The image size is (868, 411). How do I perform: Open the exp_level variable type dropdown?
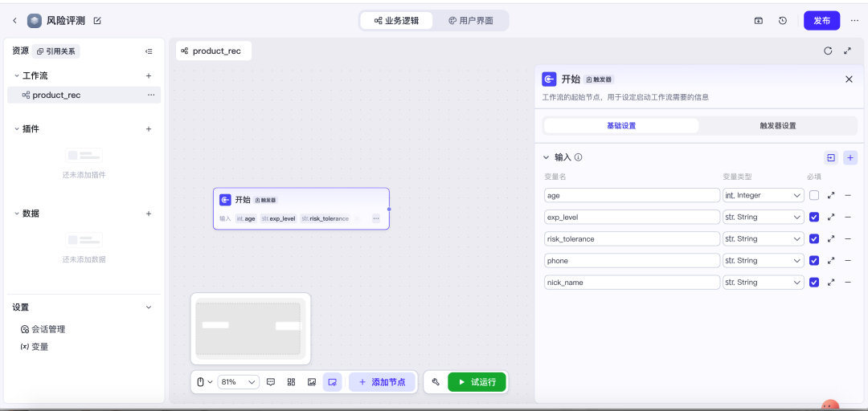pyautogui.click(x=764, y=217)
